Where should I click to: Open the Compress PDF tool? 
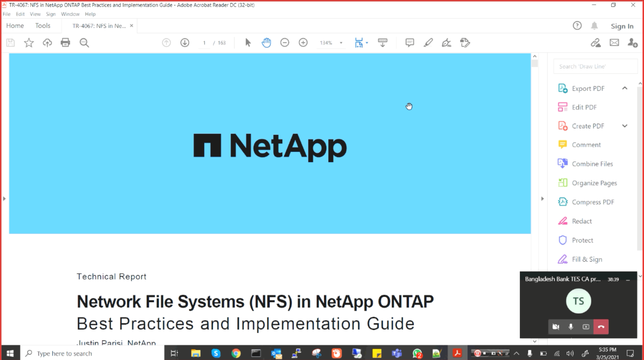pos(593,202)
